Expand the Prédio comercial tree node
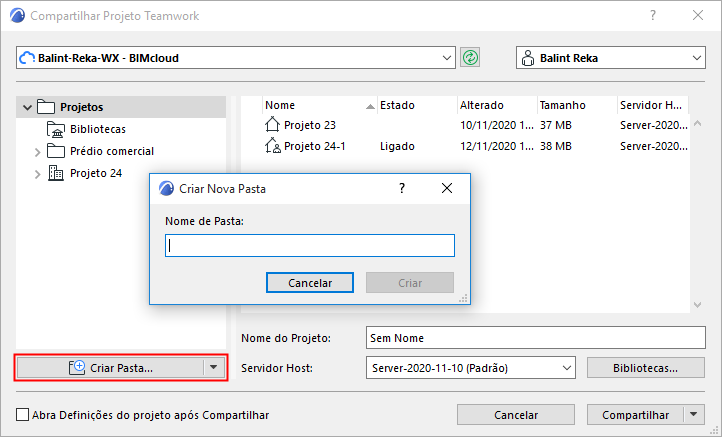This screenshot has height=437, width=722. [38, 152]
